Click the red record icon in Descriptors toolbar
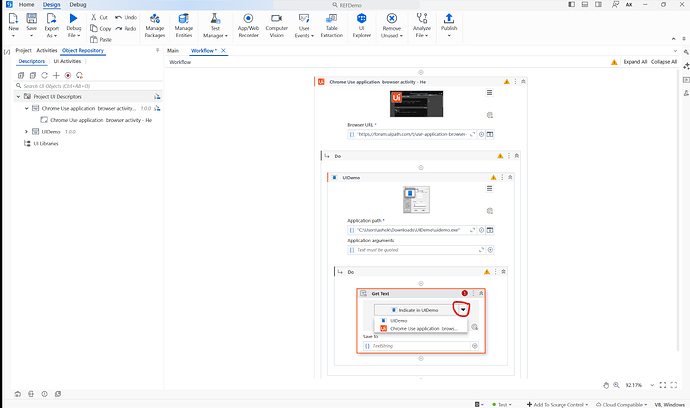690x408 pixels. click(x=68, y=75)
